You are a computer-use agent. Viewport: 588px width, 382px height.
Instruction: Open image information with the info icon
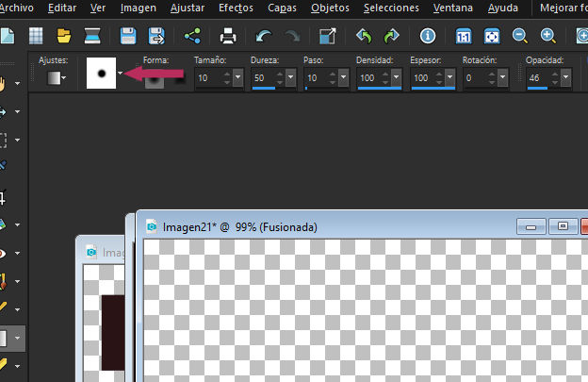click(x=428, y=36)
